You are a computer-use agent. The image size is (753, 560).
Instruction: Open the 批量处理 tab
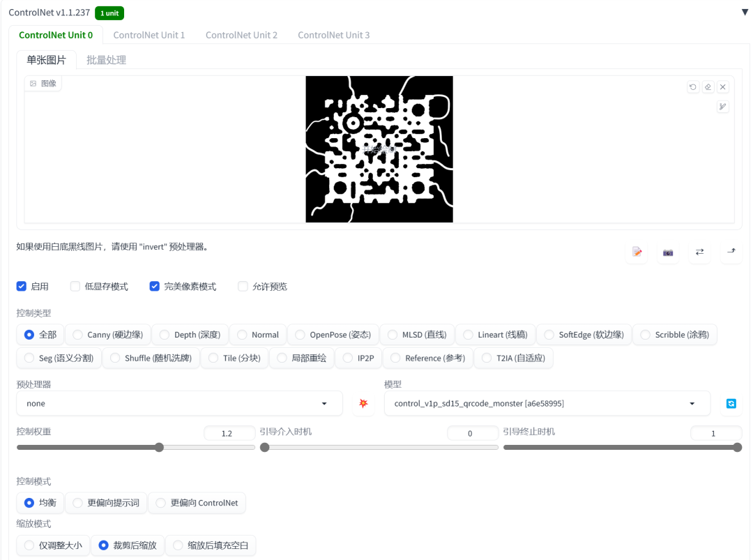[x=106, y=60]
